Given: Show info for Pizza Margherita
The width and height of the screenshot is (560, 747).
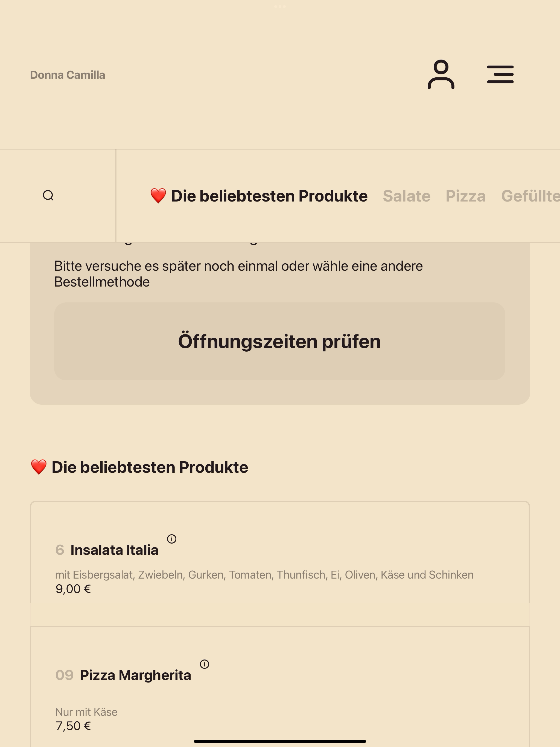Looking at the screenshot, I should pos(204,664).
